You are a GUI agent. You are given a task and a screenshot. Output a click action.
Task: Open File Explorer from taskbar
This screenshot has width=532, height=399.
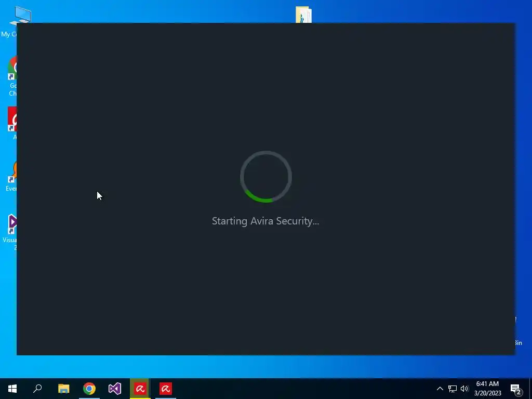(x=63, y=389)
